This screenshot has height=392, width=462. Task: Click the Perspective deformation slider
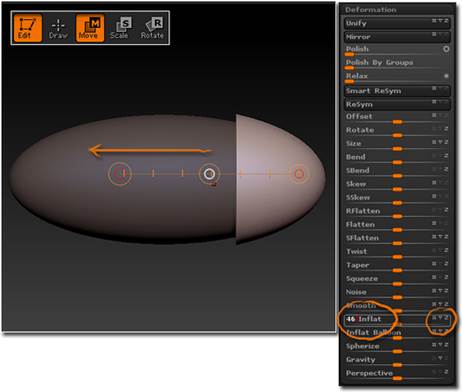click(x=397, y=374)
